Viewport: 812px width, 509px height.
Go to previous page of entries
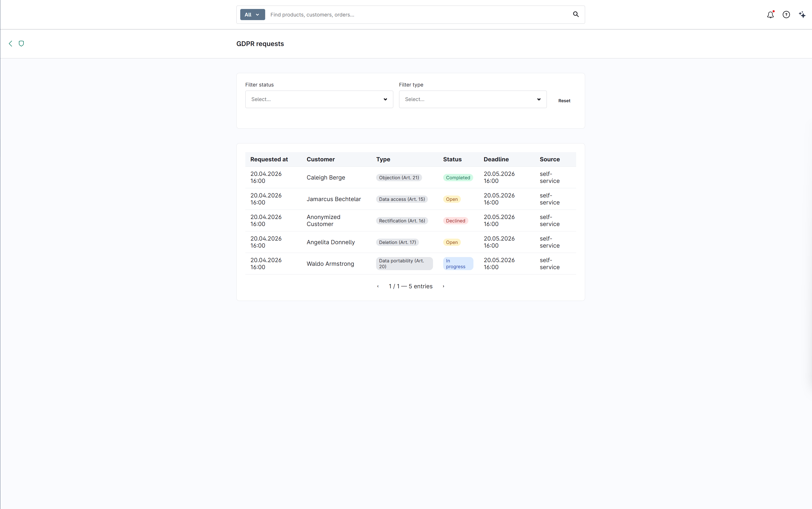pos(378,286)
